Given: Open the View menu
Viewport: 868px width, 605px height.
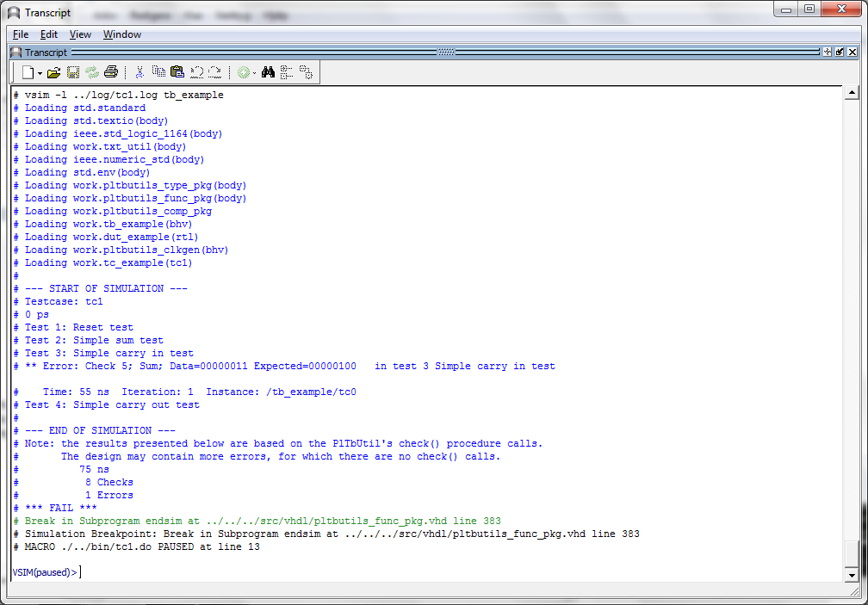Looking at the screenshot, I should click(80, 34).
